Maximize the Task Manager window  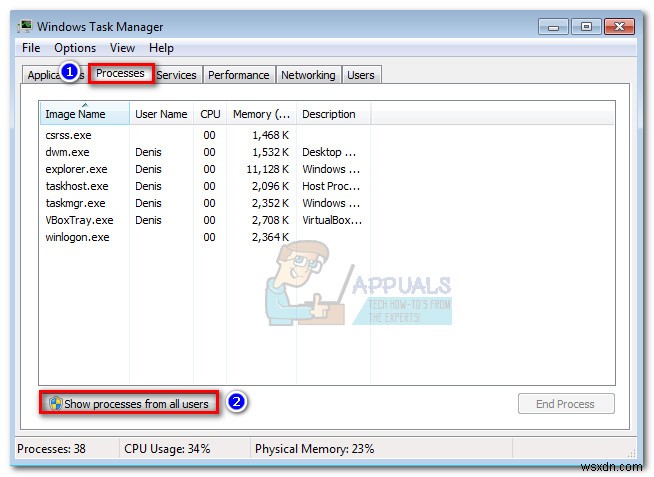point(586,27)
